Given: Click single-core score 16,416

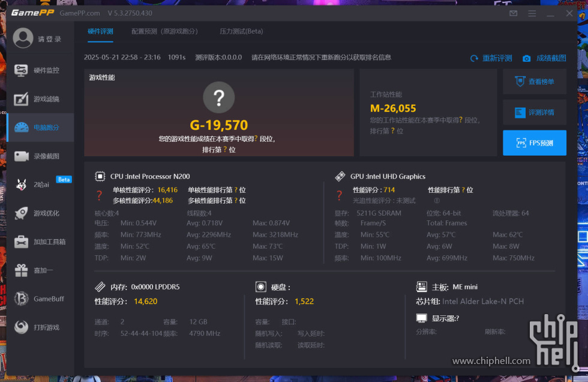Looking at the screenshot, I should (167, 190).
